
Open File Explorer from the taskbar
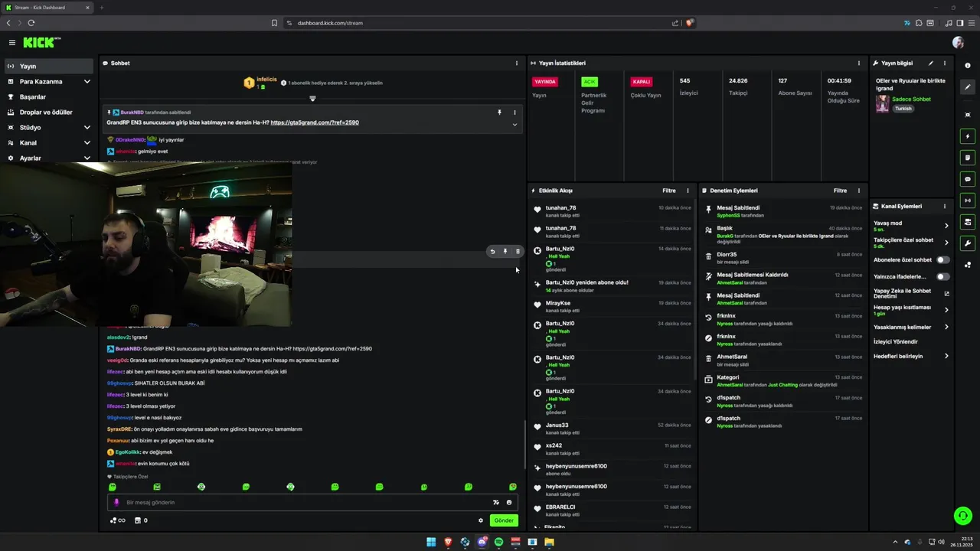549,542
